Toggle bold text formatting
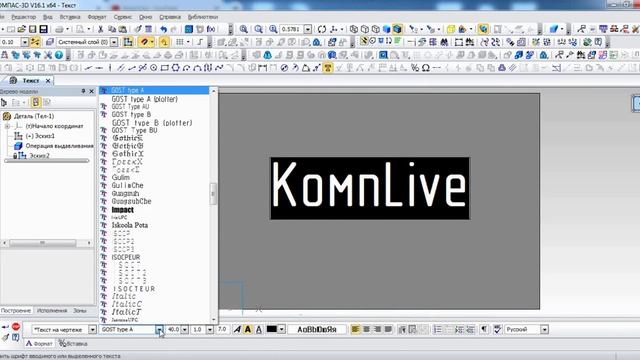 pos(248,329)
